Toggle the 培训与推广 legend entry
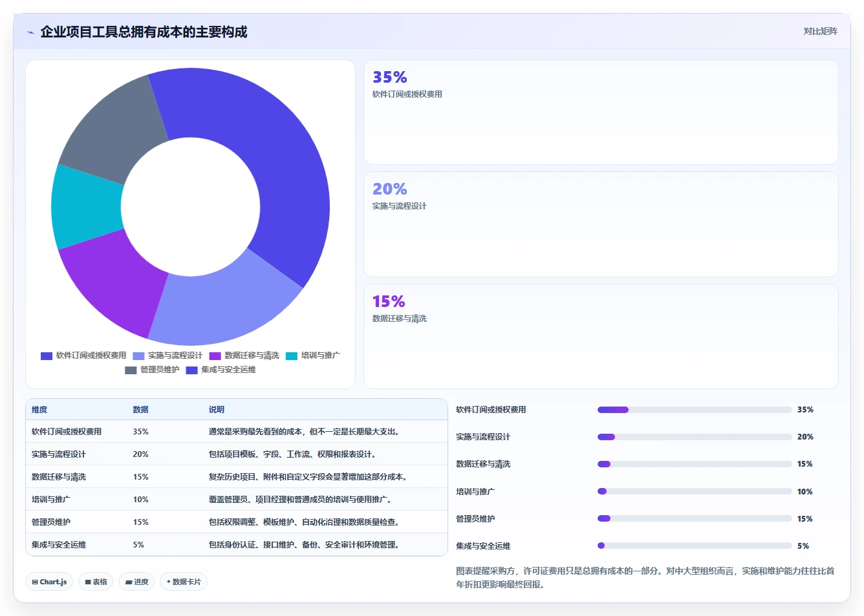864x616 pixels. point(312,356)
